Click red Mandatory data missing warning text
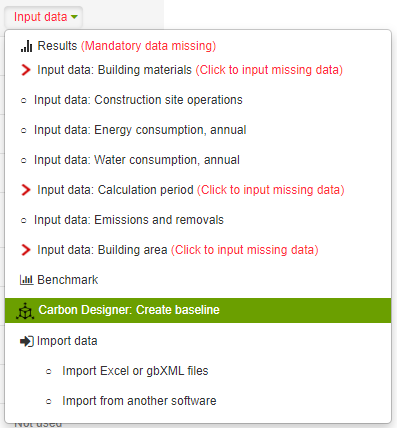Viewport: 397px width, 428px height. point(149,46)
